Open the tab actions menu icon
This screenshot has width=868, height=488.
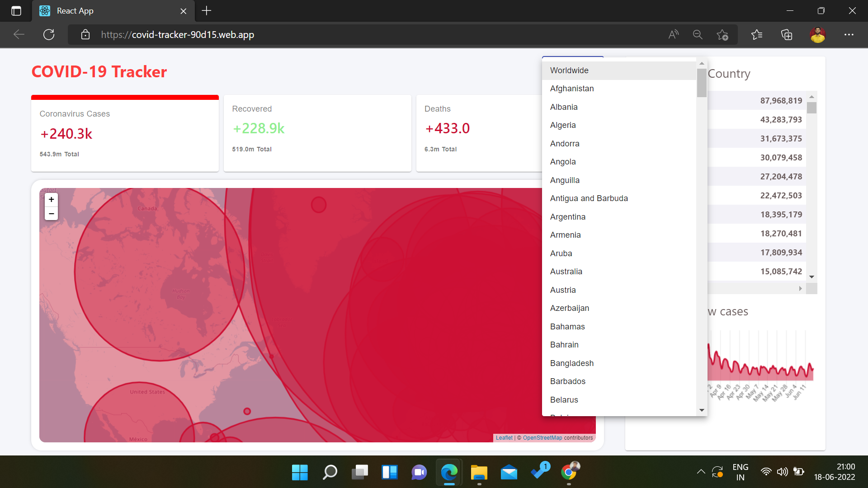pos(16,11)
